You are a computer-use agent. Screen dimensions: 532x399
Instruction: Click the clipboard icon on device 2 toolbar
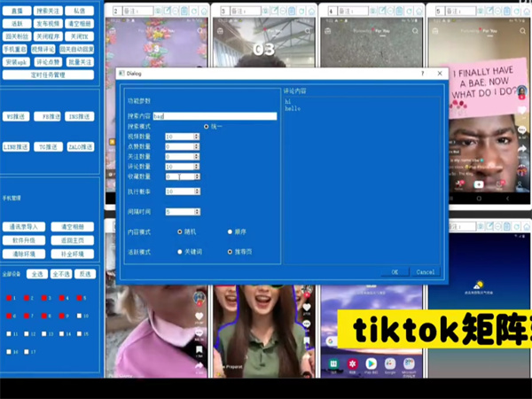184,11
